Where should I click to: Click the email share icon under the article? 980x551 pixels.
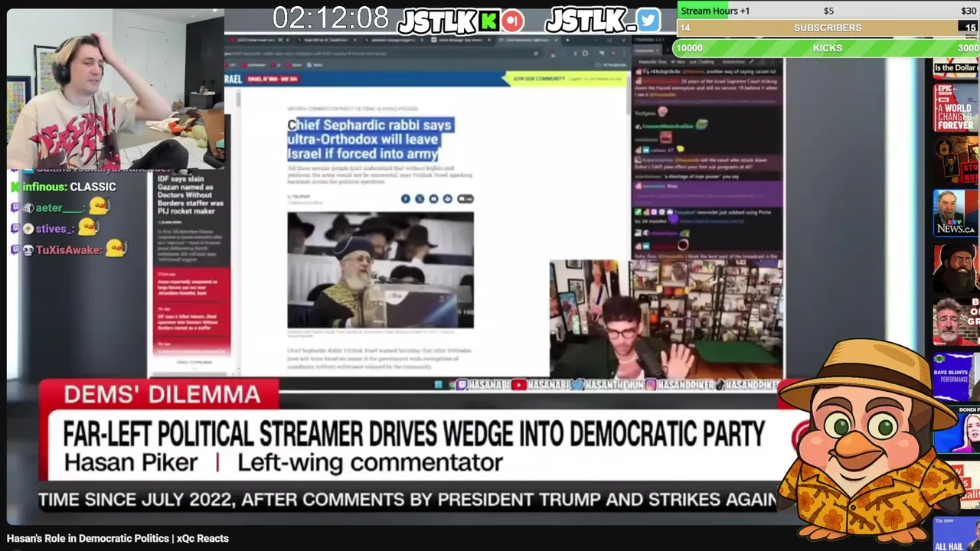(433, 199)
